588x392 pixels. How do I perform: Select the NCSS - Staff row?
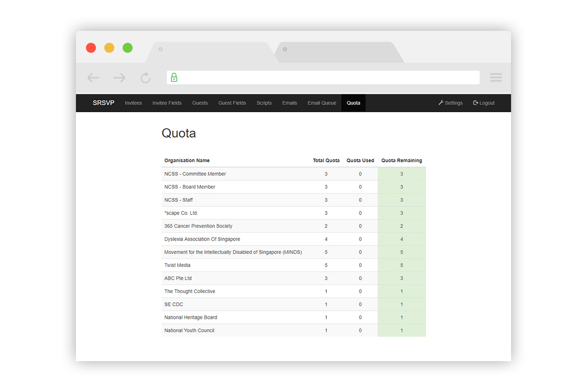click(x=294, y=200)
